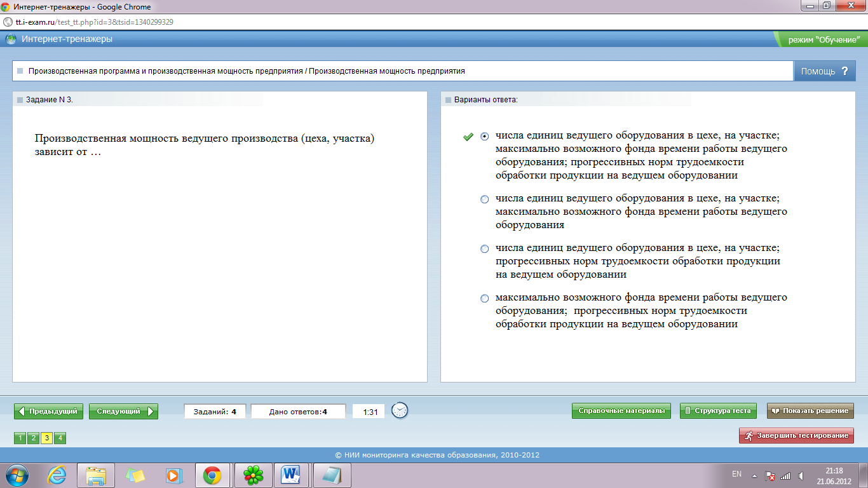Screen dimensions: 868x488
Task: Show hidden tray icons arrow
Action: [x=754, y=475]
